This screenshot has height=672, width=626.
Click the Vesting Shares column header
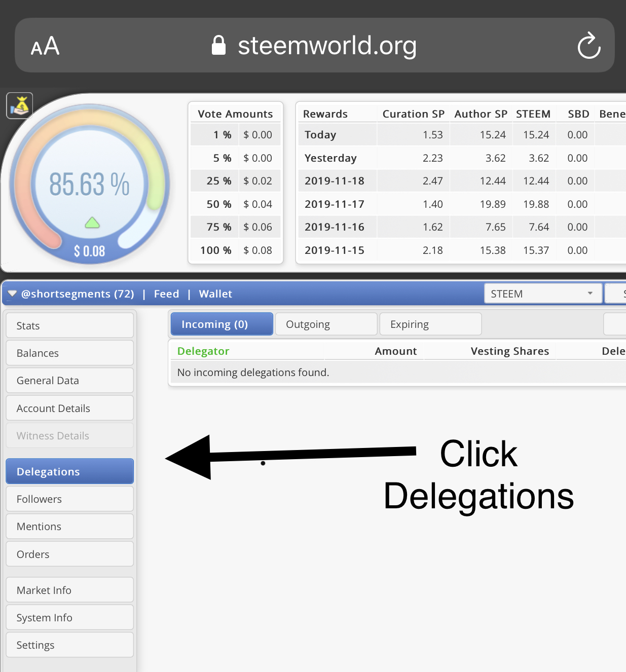pyautogui.click(x=510, y=351)
